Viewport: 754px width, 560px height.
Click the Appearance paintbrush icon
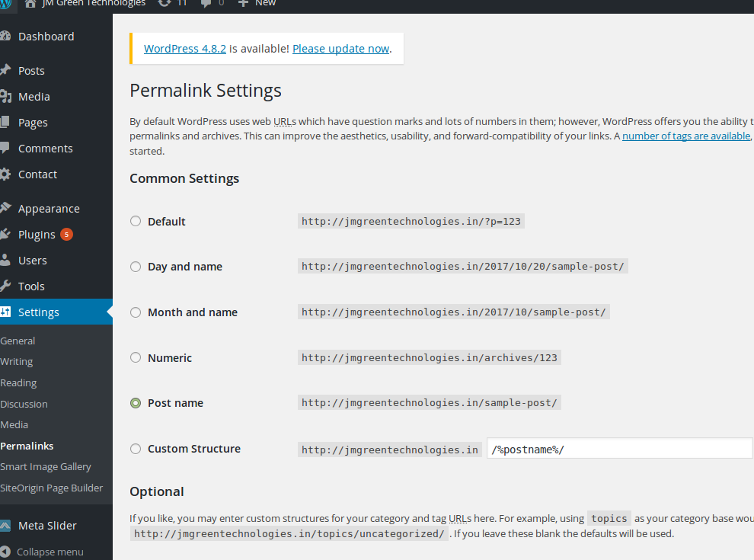5,208
